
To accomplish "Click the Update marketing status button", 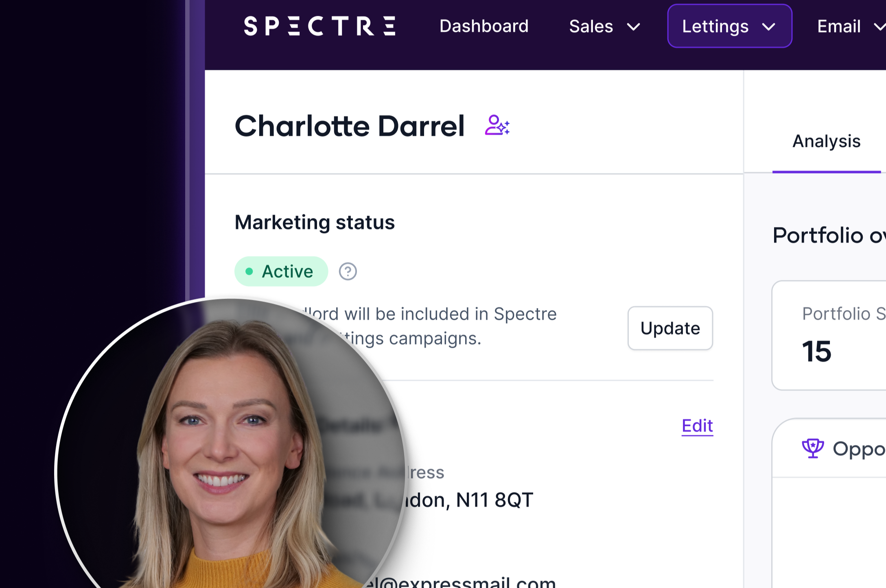I will pos(670,328).
